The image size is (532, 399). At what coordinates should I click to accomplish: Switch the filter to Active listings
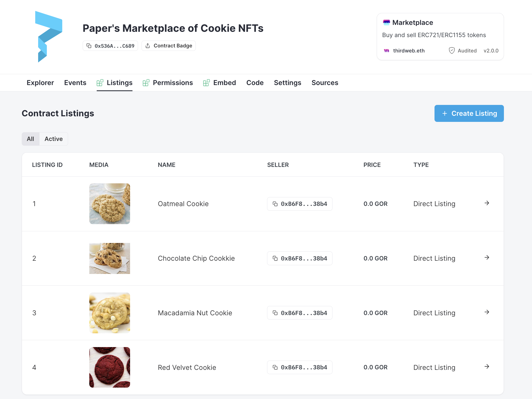tap(54, 139)
